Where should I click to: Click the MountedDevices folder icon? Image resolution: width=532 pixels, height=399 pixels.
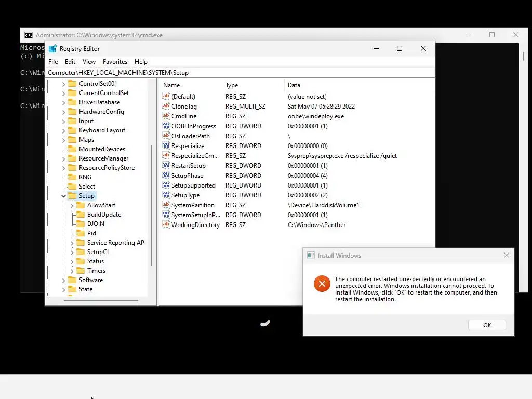click(72, 149)
